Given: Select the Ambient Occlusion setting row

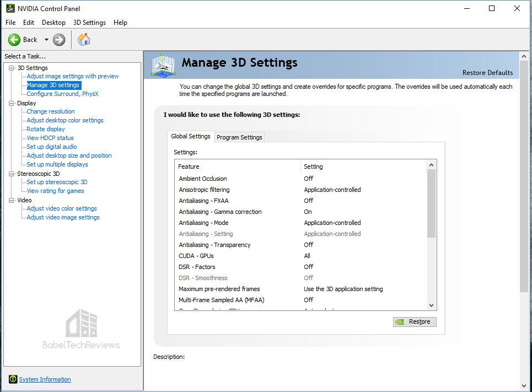Looking at the screenshot, I should pos(302,179).
